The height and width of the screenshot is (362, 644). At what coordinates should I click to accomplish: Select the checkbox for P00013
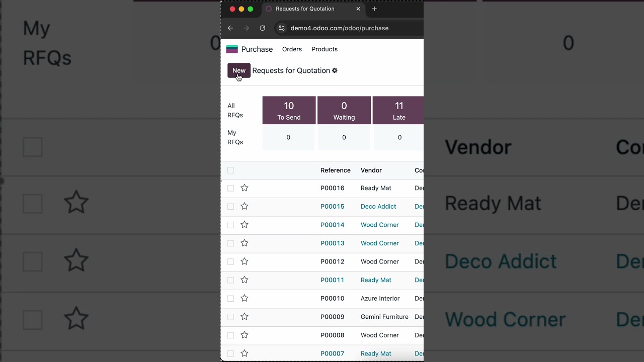click(x=230, y=243)
